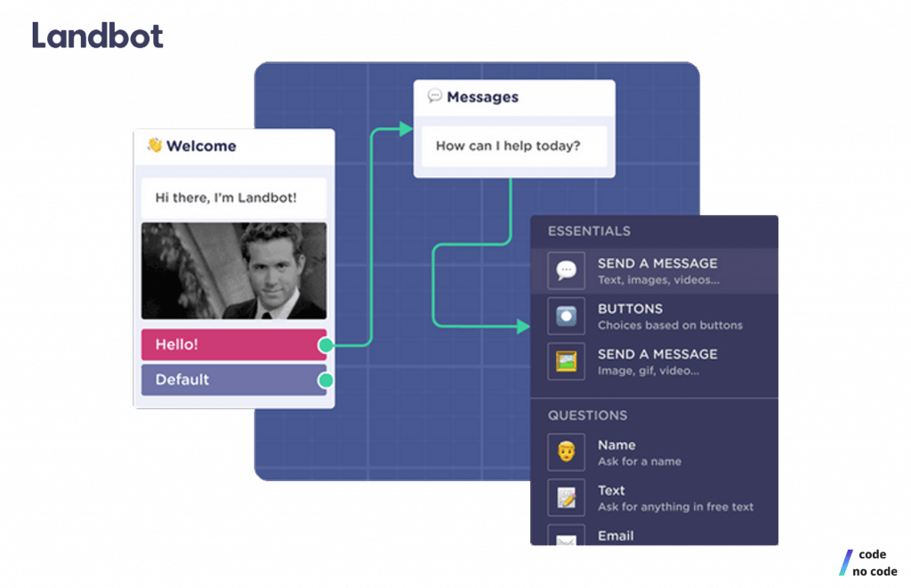Screen dimensions: 911x588
Task: Choose Text "Ask for anything in free text"
Action: (654, 497)
